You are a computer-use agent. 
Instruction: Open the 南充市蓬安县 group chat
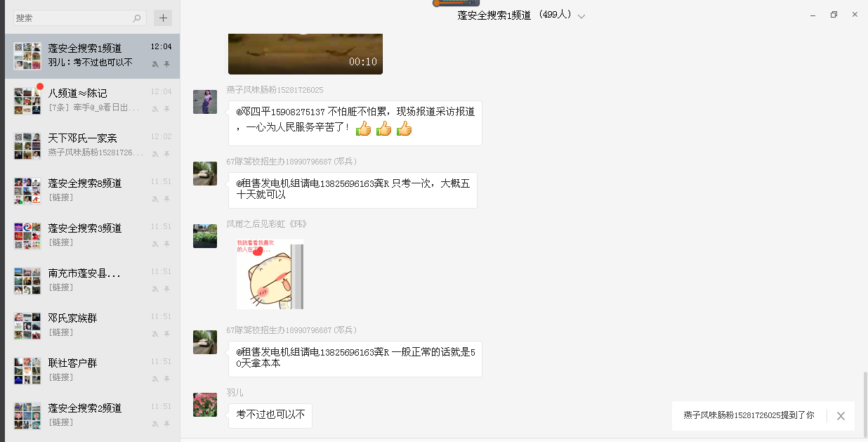tap(93, 281)
